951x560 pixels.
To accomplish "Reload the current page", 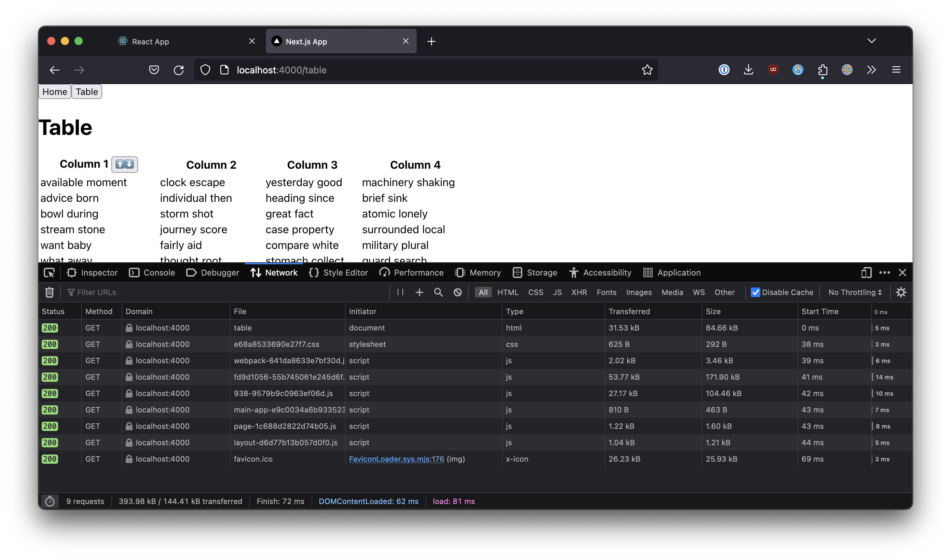I will [179, 70].
